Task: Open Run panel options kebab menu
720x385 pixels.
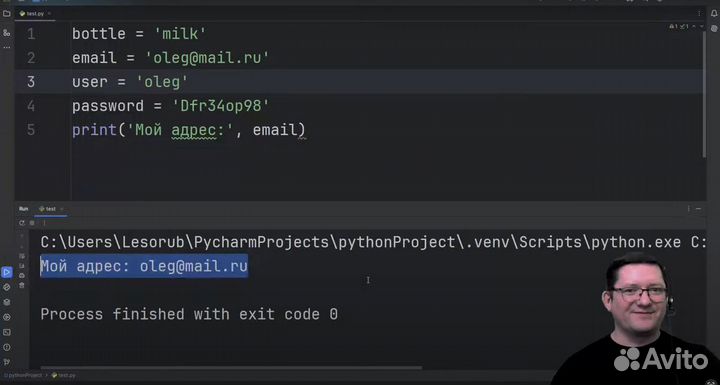Action: (688, 209)
